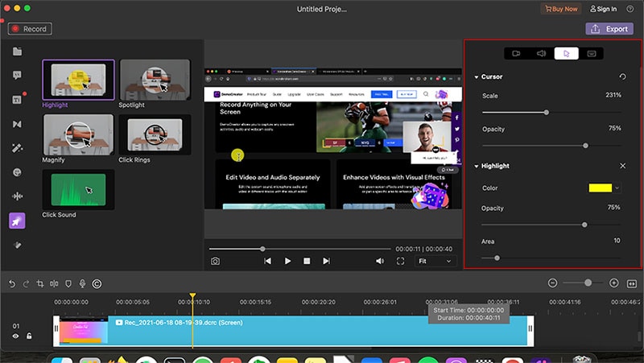This screenshot has height=363, width=644.
Task: Toggle track 01 visibility eye
Action: pos(15,336)
